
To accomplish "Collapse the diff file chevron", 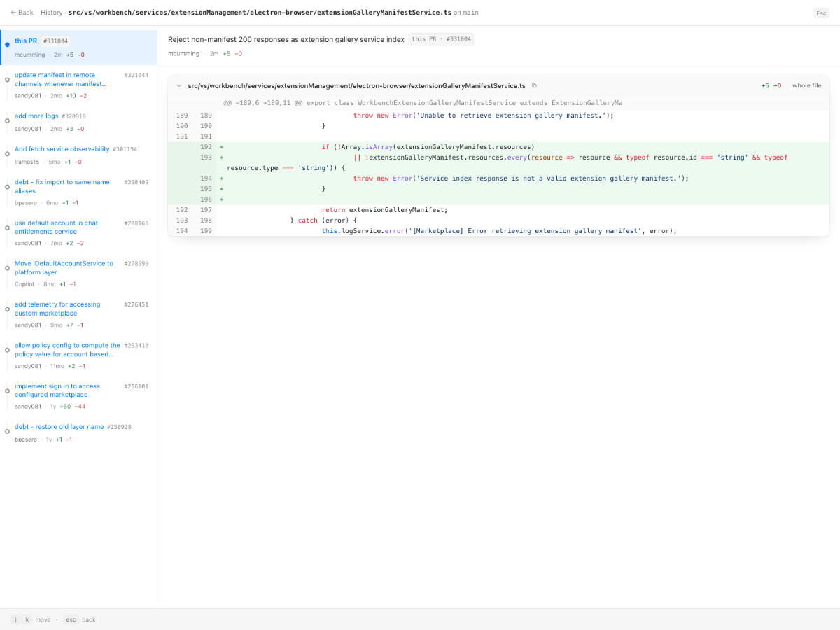I will (x=179, y=86).
